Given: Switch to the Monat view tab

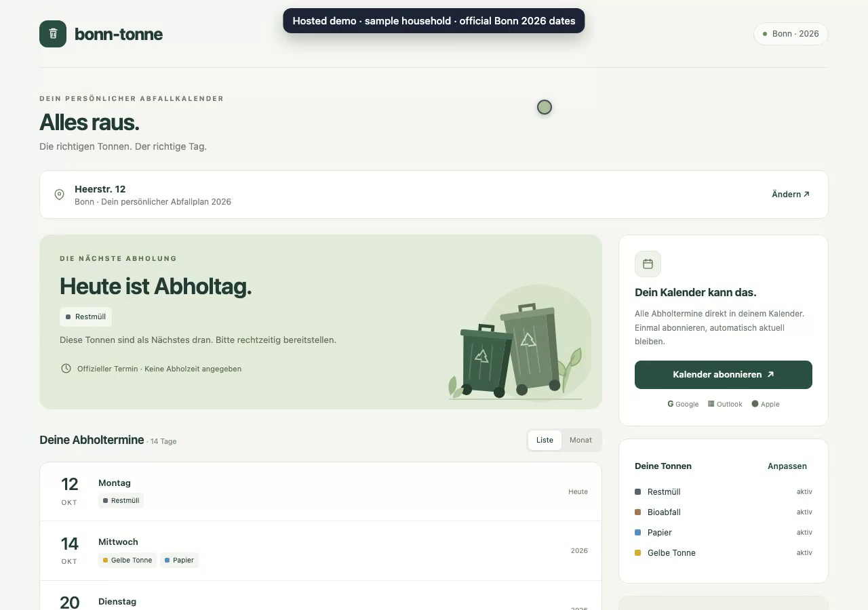Looking at the screenshot, I should pyautogui.click(x=580, y=440).
